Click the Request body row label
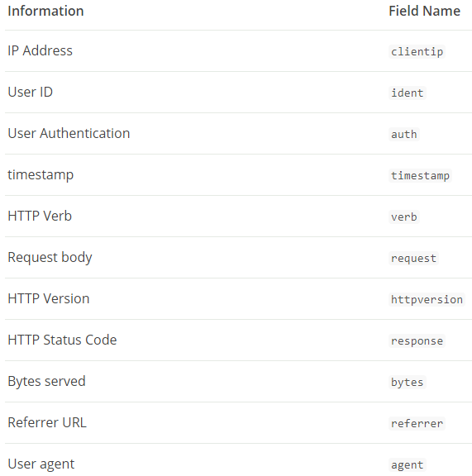 click(50, 258)
